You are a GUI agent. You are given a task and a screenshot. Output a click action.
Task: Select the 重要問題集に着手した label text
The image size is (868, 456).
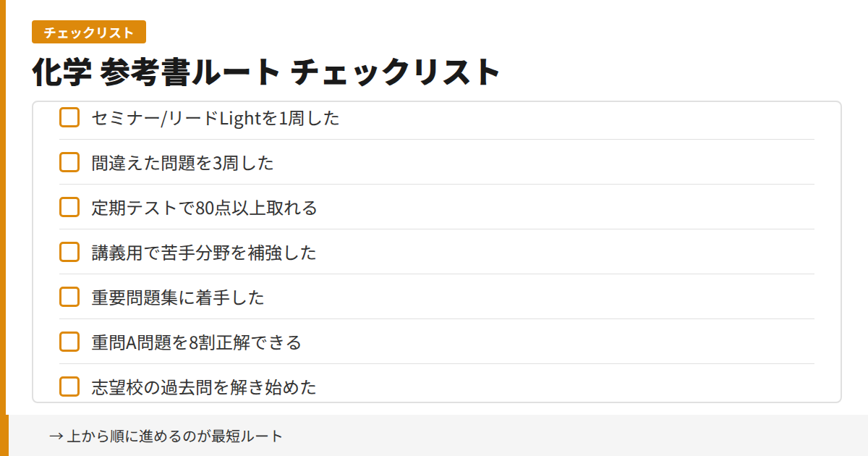tap(177, 297)
